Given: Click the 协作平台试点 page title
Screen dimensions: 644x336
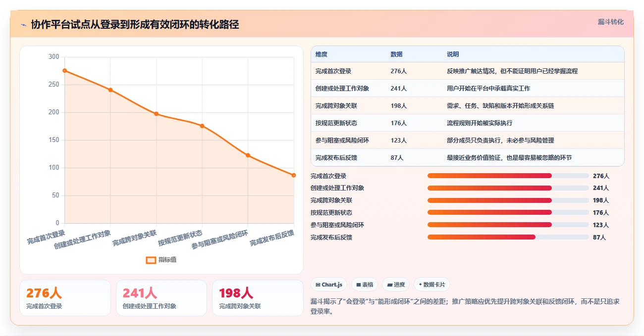Looking at the screenshot, I should point(135,25).
